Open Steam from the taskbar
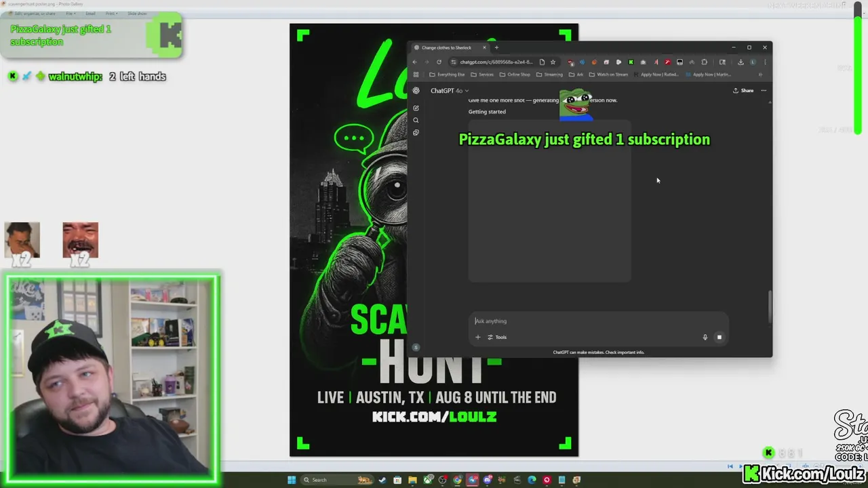The width and height of the screenshot is (868, 488). pyautogui.click(x=382, y=480)
